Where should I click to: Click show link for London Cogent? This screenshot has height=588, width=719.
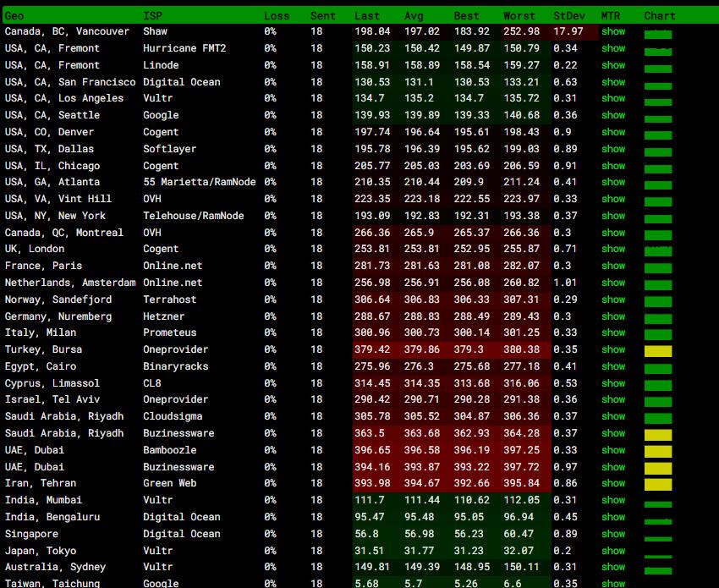coord(613,249)
